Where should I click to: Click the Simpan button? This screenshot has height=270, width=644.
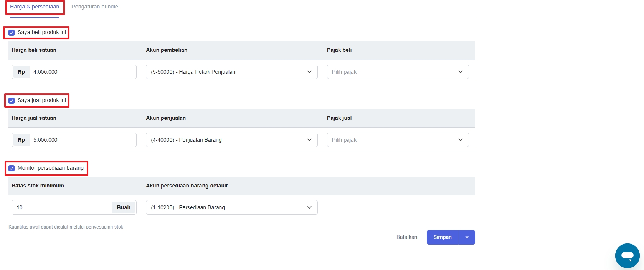(443, 237)
